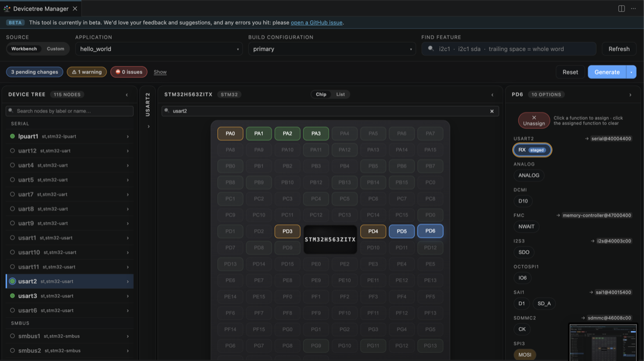Image resolution: width=644 pixels, height=361 pixels.
Task: Clear the staged RX USART2 function
Action: (532, 150)
